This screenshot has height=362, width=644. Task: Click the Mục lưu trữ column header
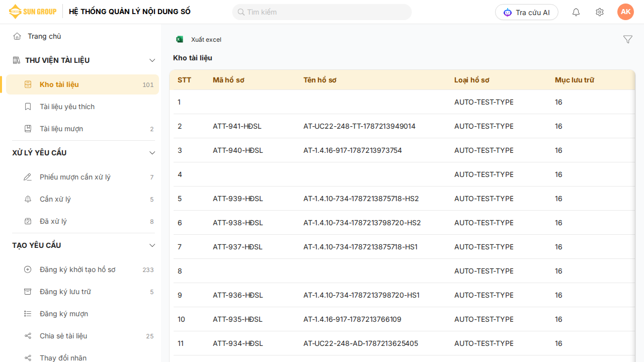tap(575, 80)
